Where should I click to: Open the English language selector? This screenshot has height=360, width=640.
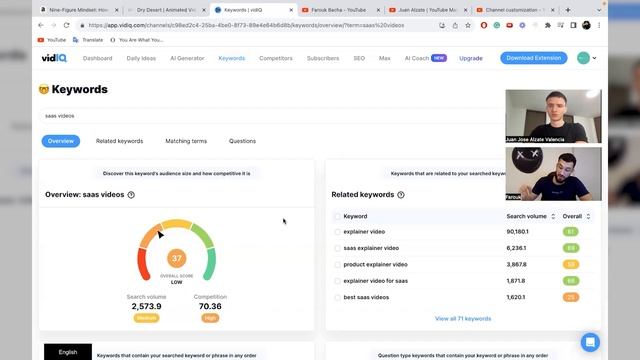68,352
